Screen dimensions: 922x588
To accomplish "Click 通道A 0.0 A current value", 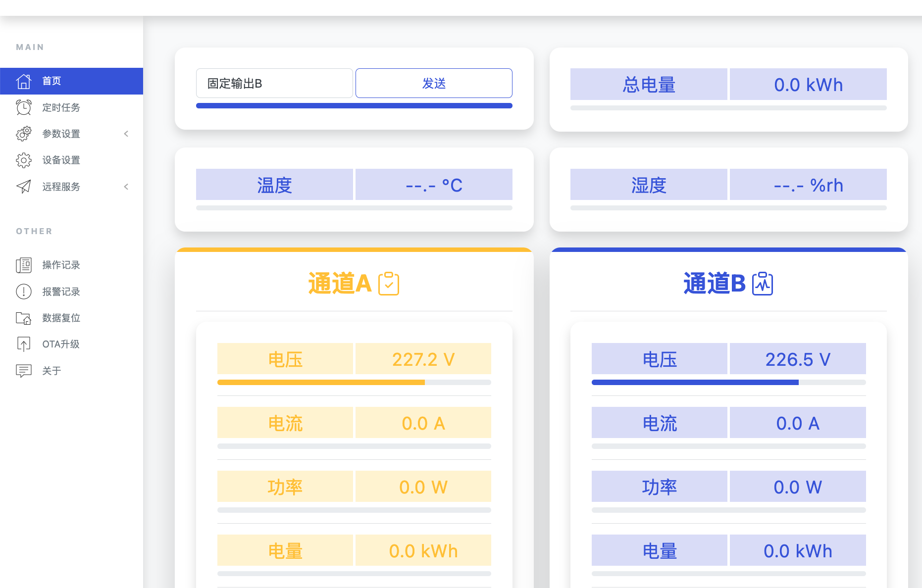I will pyautogui.click(x=423, y=423).
